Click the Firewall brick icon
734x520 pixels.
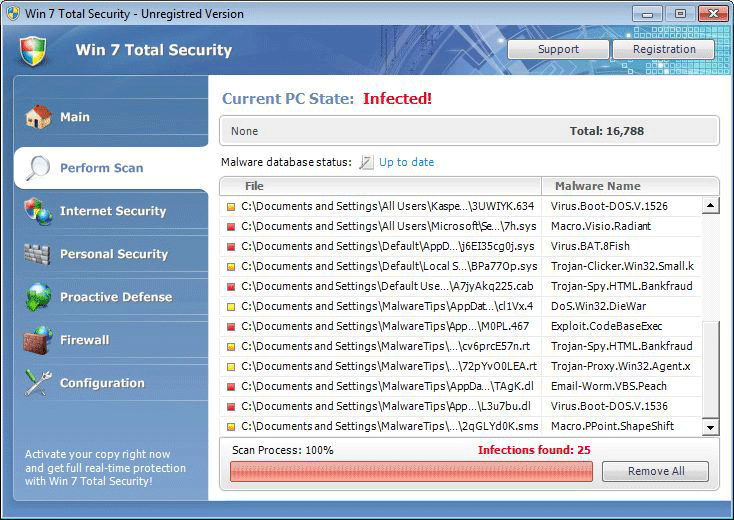[38, 340]
